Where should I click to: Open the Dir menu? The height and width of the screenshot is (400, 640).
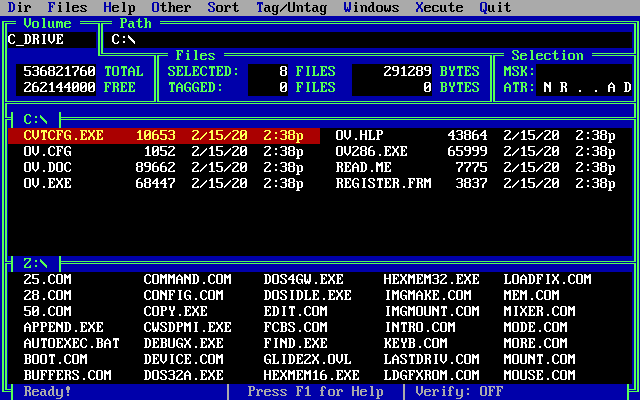[20, 7]
